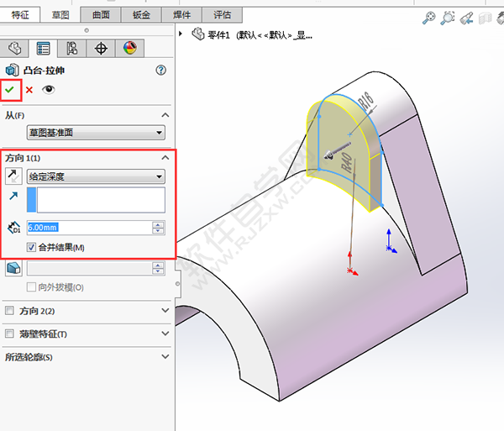Viewport: 504px width, 431px height.
Task: Click the 所选轮廓(S) section label
Action: pyautogui.click(x=29, y=357)
